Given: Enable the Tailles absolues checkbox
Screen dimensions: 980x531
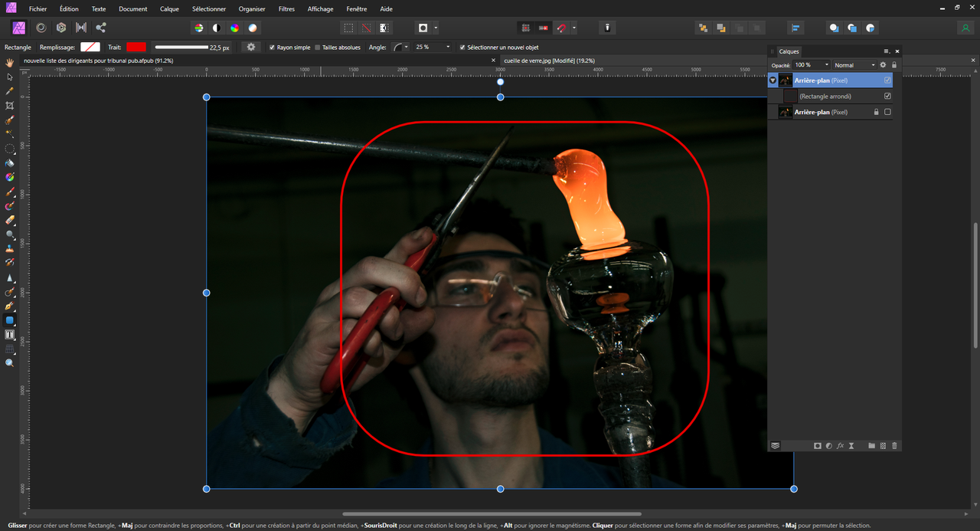Looking at the screenshot, I should click(318, 48).
